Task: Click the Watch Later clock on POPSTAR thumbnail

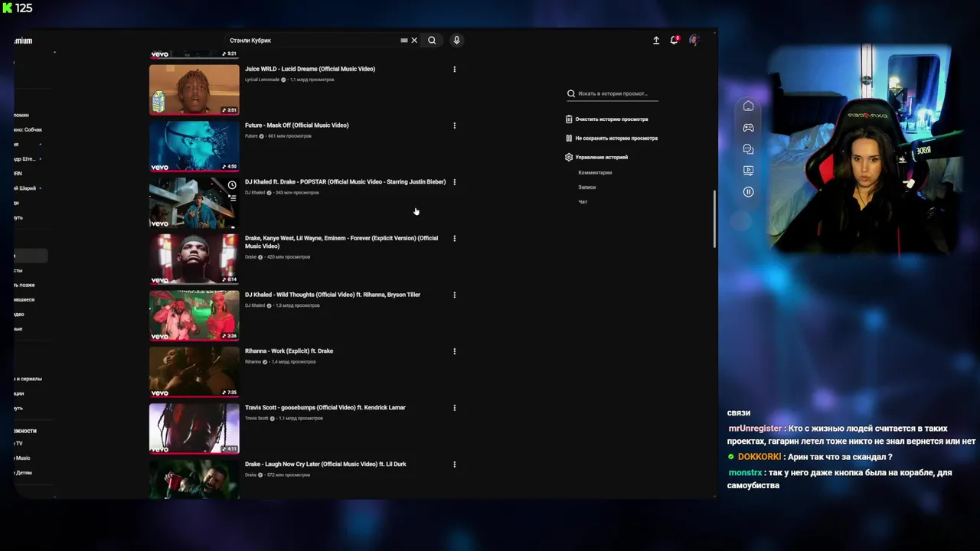Action: click(x=232, y=185)
